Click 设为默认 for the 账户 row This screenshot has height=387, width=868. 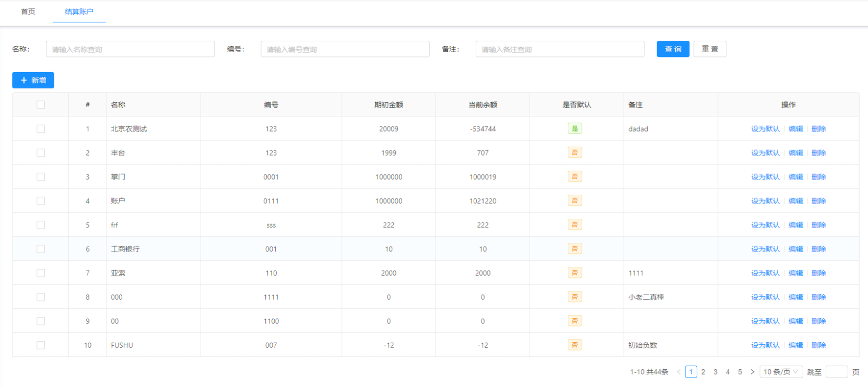tap(765, 201)
